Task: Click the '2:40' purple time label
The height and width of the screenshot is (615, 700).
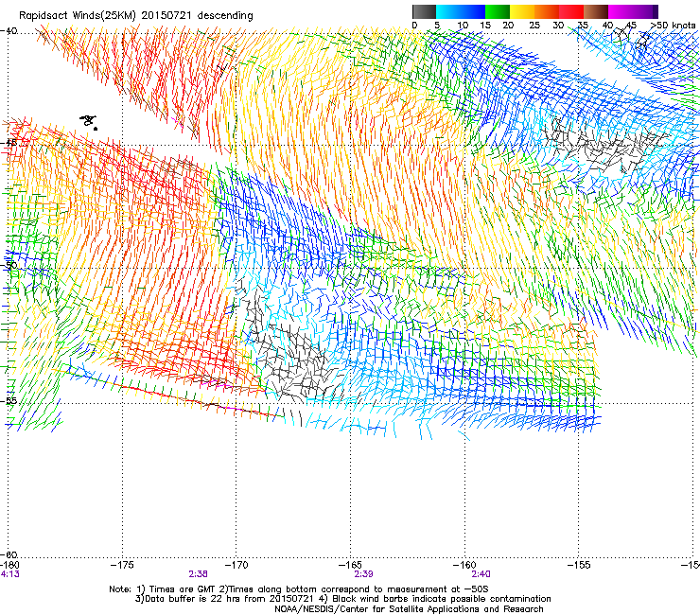Action: coord(481,574)
